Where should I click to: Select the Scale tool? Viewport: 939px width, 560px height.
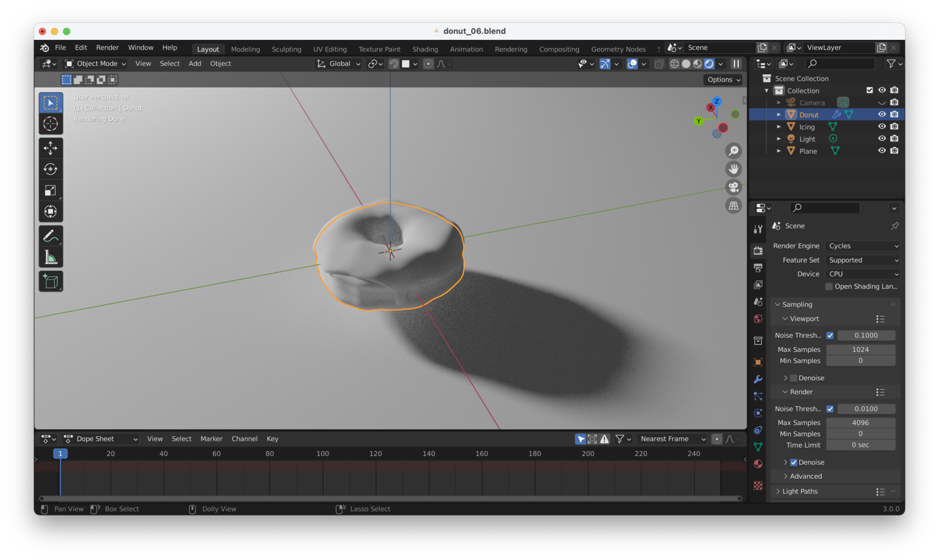tap(51, 190)
